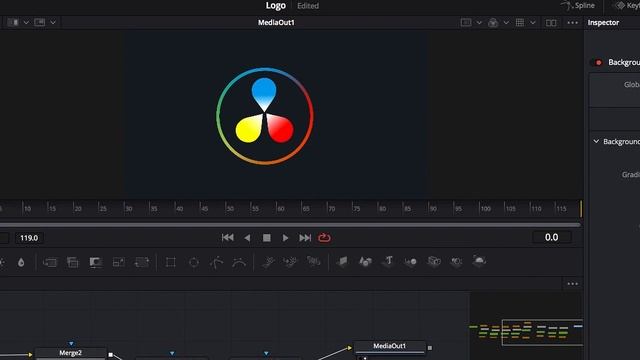
Task: Add a Transform node from toolbar
Action: click(142, 262)
